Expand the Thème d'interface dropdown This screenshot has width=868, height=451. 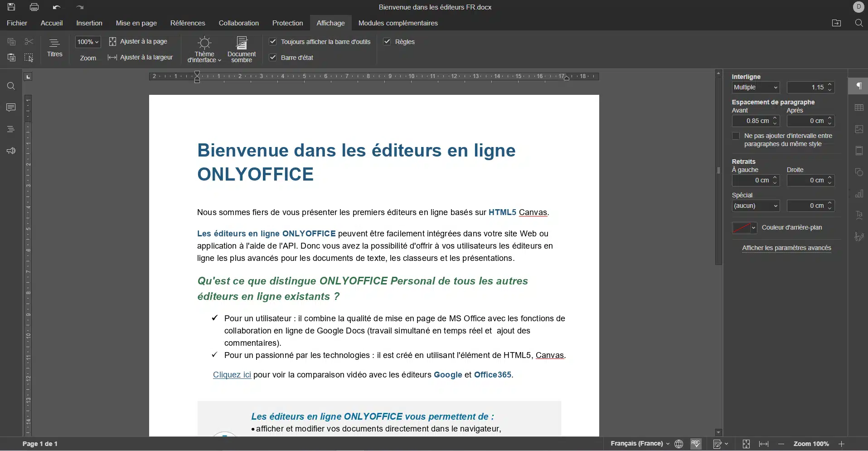point(204,49)
